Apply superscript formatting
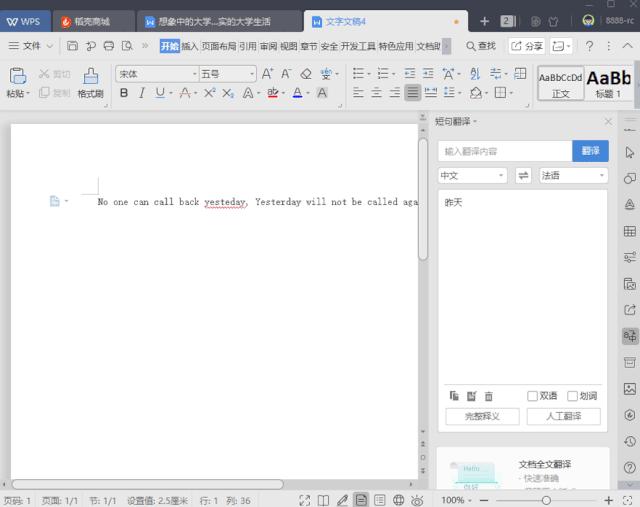Screen dimensions: 640x507 209,93
